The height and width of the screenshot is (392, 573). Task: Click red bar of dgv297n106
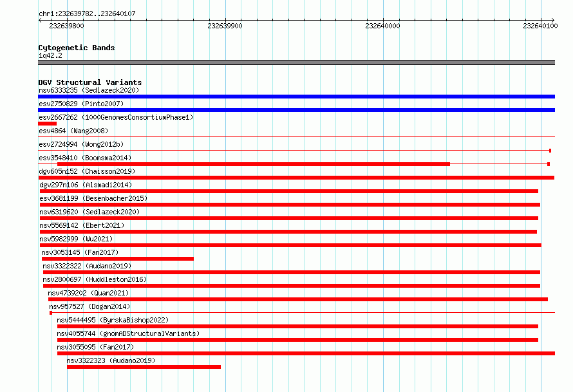[x=288, y=191]
